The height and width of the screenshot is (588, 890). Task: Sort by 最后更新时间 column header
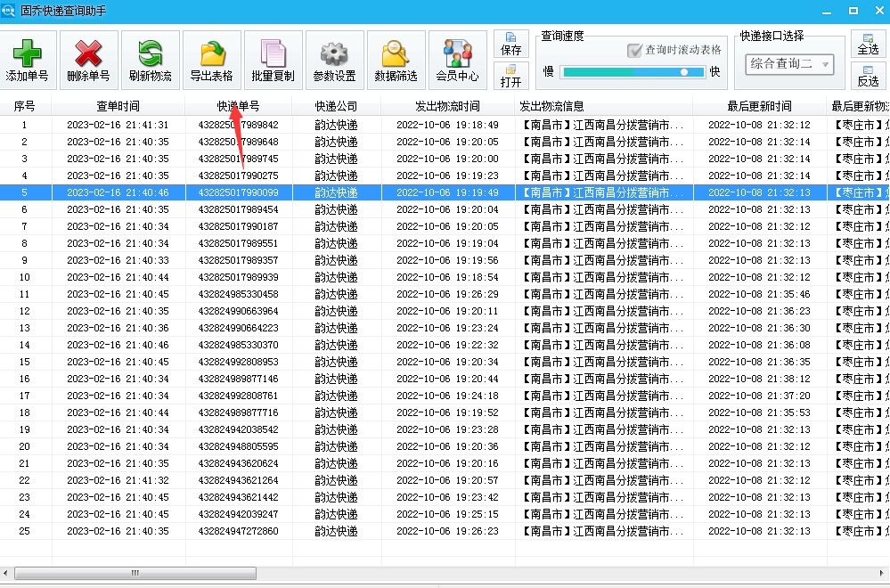coord(759,106)
